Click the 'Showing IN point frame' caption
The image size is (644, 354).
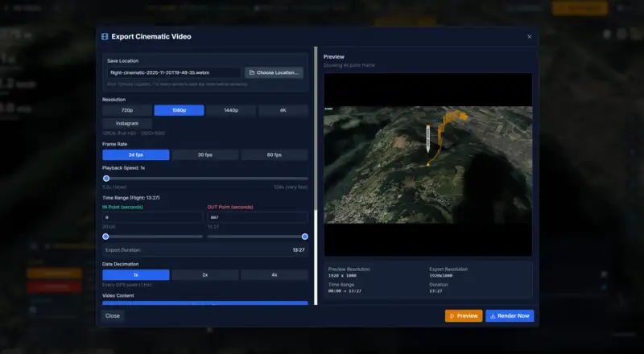coord(349,65)
